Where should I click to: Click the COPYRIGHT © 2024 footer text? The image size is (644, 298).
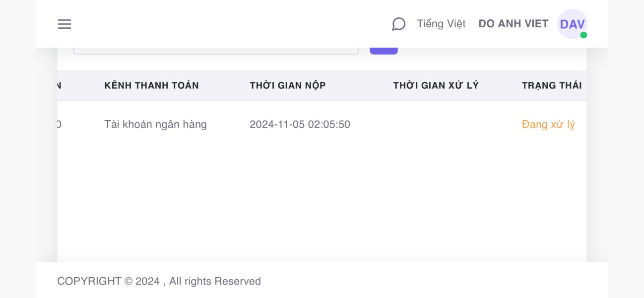(108, 282)
